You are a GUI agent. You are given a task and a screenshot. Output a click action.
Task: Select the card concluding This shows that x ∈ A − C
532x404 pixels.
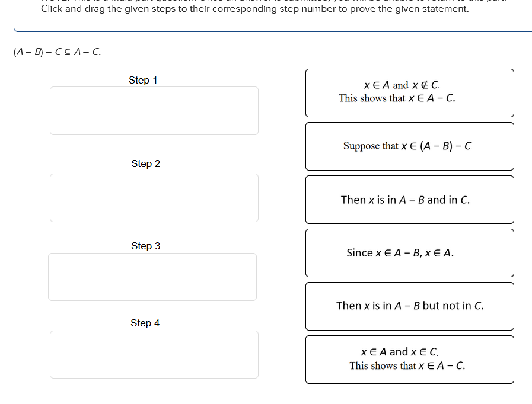coord(409,98)
